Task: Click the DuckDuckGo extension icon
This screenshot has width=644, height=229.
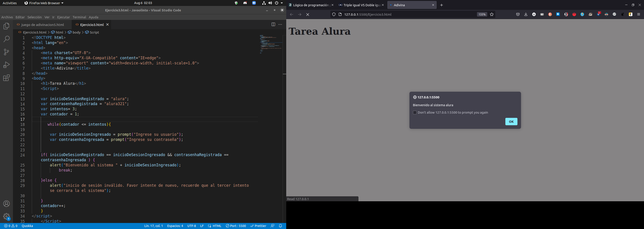Action: tap(550, 15)
